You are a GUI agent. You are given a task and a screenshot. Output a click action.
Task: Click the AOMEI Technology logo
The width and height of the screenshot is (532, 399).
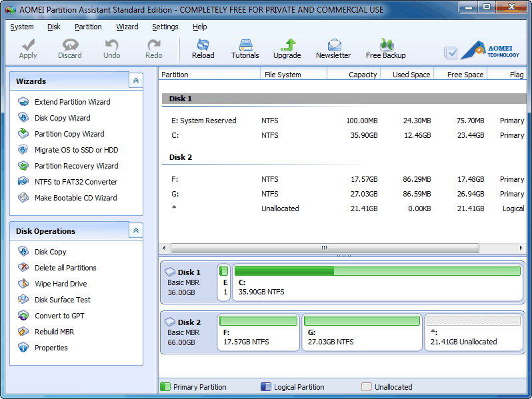pyautogui.click(x=490, y=51)
